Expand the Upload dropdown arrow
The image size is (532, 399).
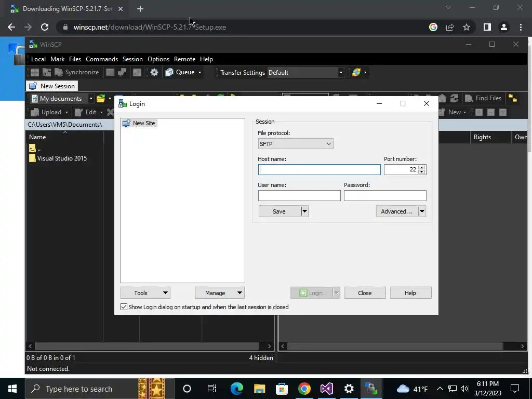coord(66,112)
